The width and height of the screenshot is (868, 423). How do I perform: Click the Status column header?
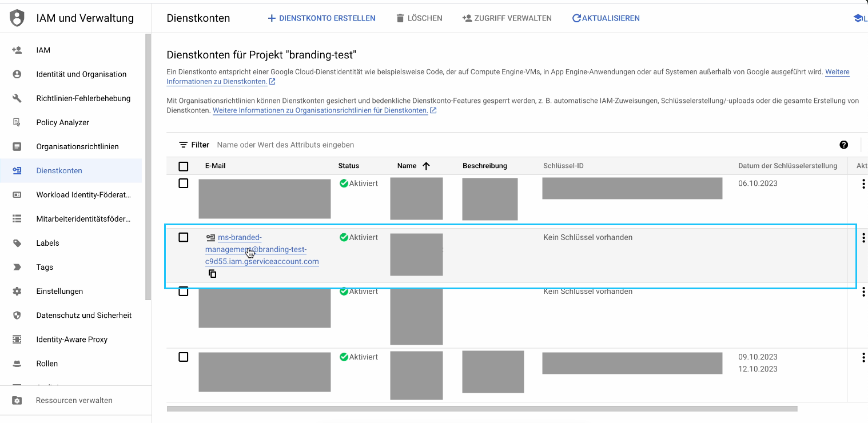(x=349, y=166)
